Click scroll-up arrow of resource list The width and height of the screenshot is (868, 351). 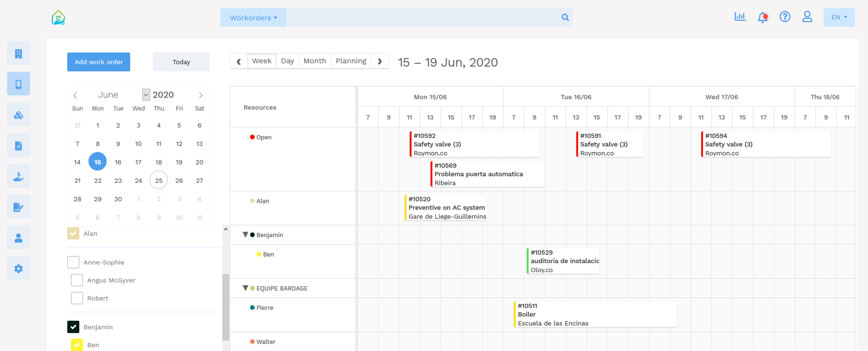click(226, 229)
